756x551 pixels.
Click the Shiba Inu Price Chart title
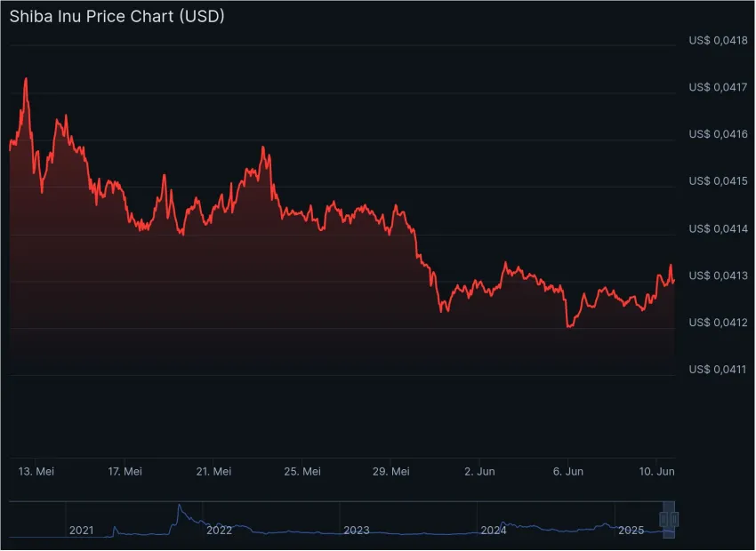pyautogui.click(x=117, y=16)
